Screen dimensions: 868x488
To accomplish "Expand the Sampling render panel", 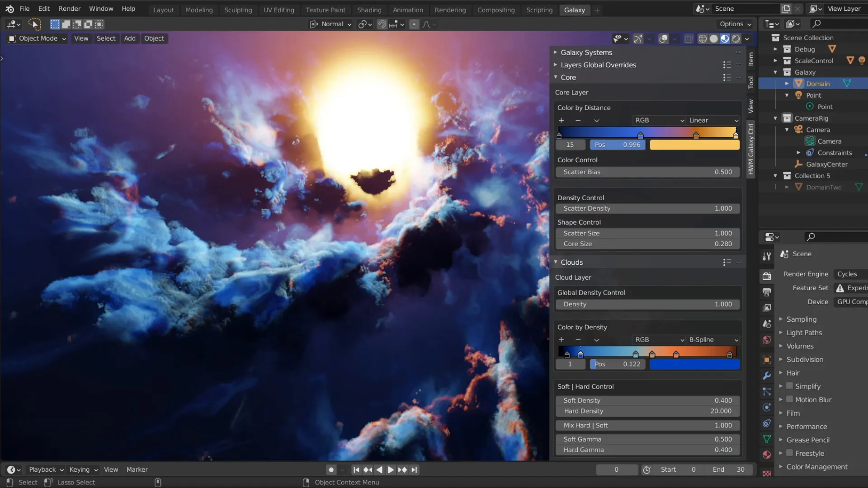I will (x=801, y=319).
